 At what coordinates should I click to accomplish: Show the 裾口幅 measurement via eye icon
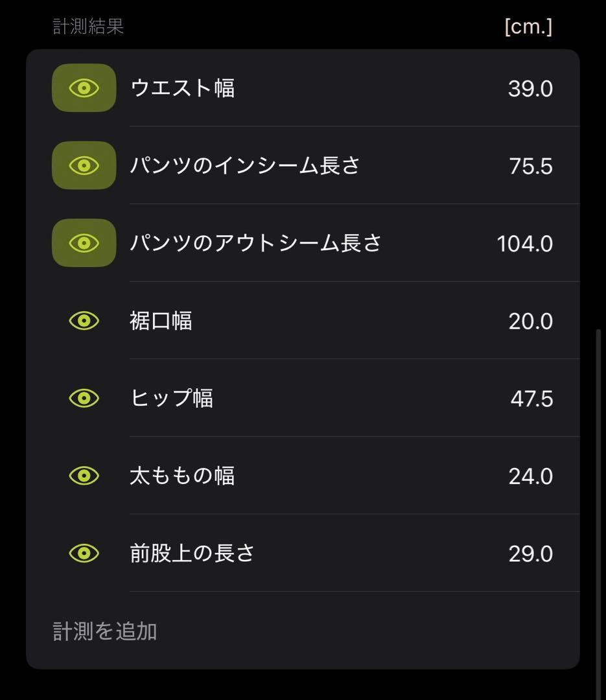84,321
